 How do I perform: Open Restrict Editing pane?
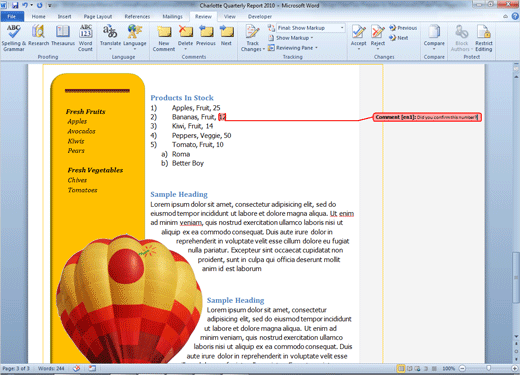[484, 38]
